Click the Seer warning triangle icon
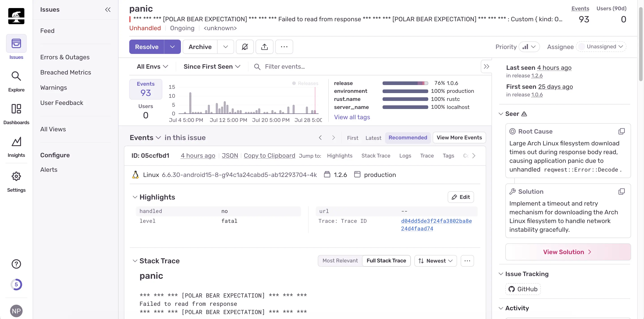Viewport: 644px width, 319px height. (524, 114)
